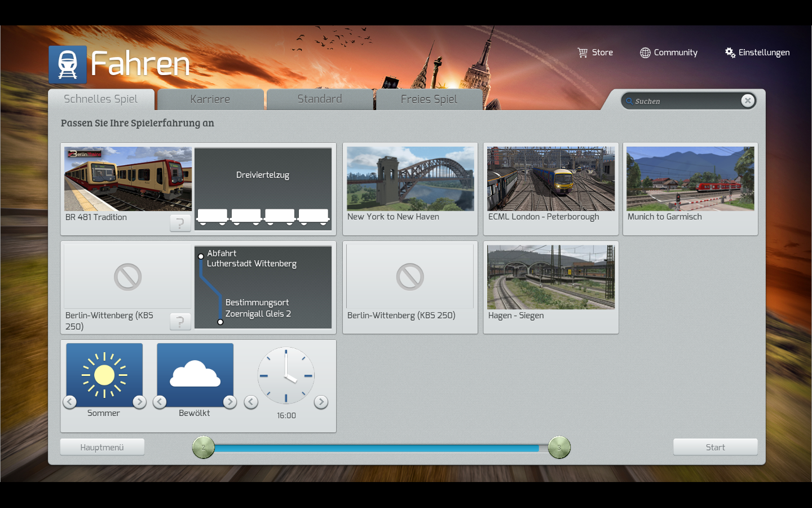
Task: Click the Sommer sun icon
Action: (104, 375)
